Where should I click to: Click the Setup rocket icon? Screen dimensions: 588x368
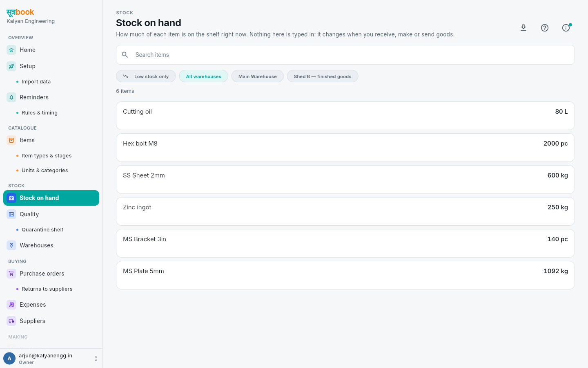click(x=11, y=66)
